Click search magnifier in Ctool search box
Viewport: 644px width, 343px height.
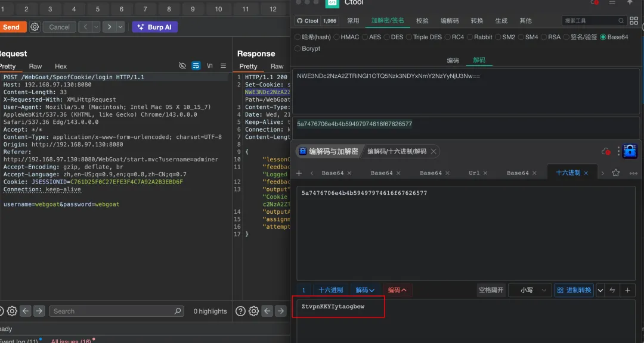621,20
